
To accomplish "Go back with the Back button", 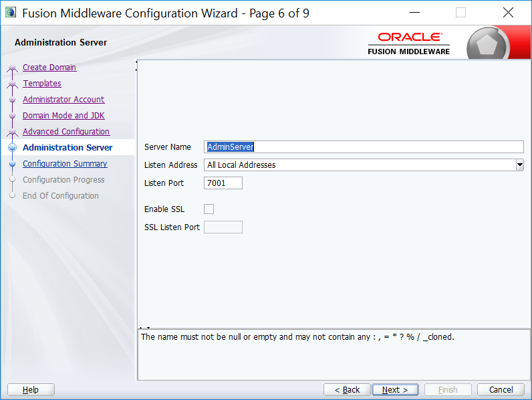I will [x=347, y=390].
